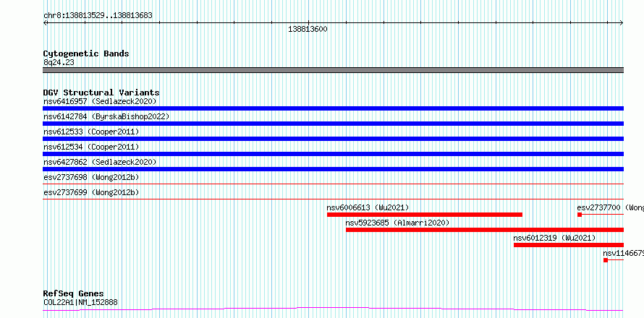Click the chr8:138813529..138813683 coordinate text
The height and width of the screenshot is (318, 644).
point(98,16)
